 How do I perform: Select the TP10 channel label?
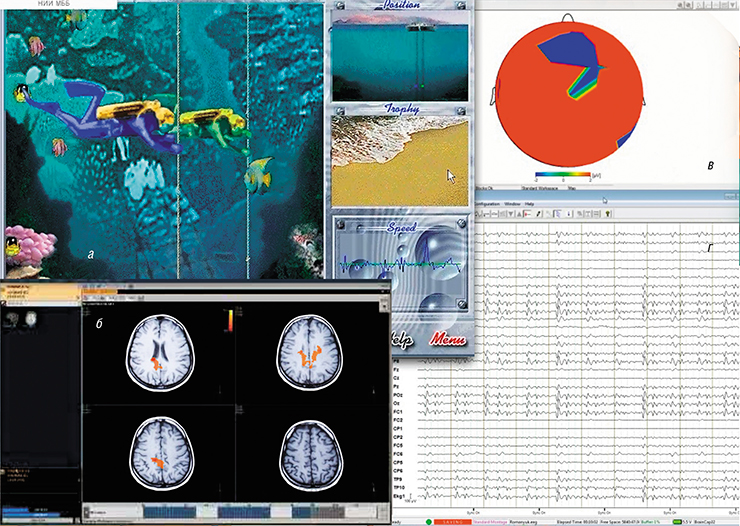point(399,488)
